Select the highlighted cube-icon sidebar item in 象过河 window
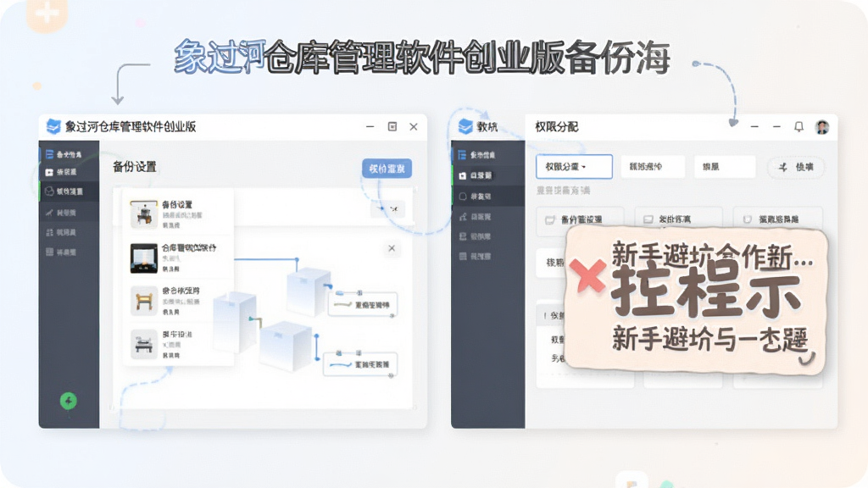The image size is (868, 488). pos(69,191)
